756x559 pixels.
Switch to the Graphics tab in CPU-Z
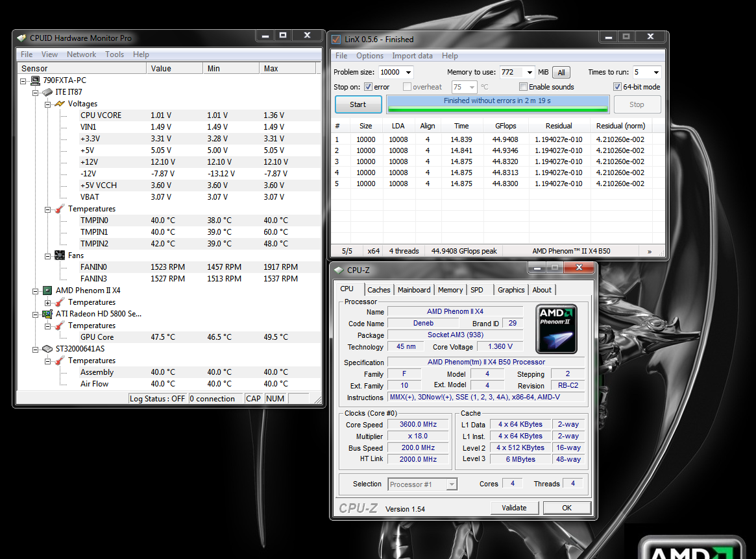(511, 290)
